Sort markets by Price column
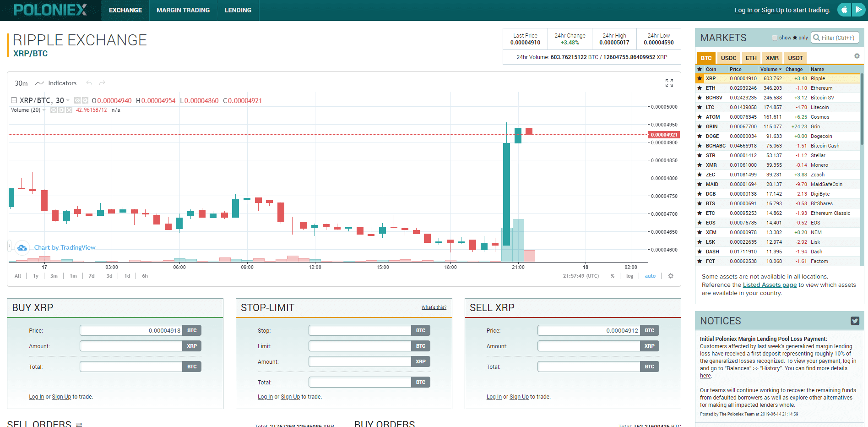 pyautogui.click(x=736, y=69)
